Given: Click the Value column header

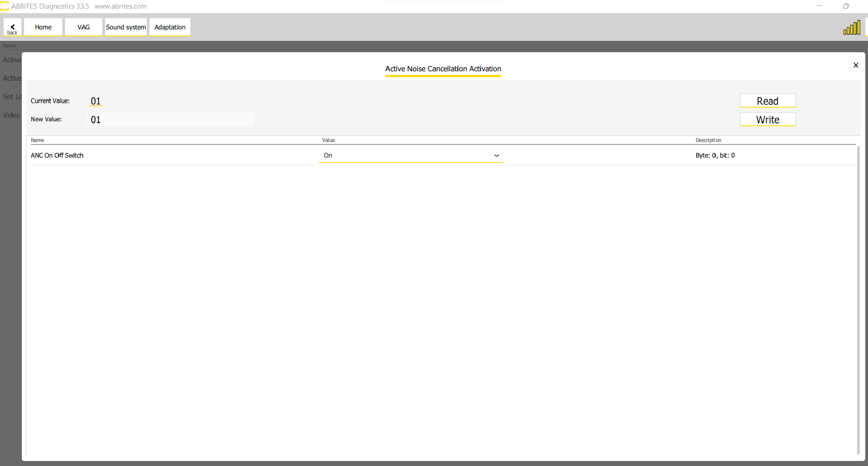Looking at the screenshot, I should point(329,140).
